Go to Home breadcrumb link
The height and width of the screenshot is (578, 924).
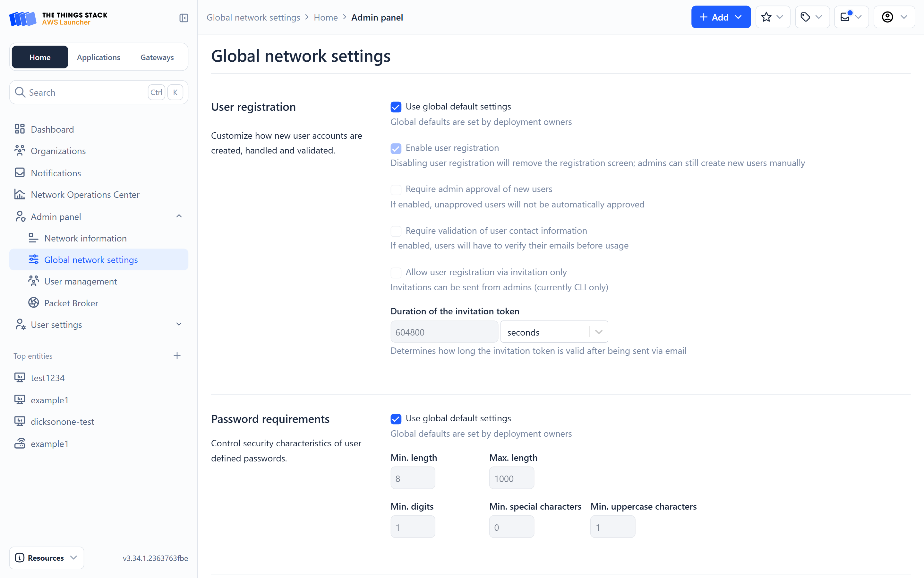coord(326,17)
